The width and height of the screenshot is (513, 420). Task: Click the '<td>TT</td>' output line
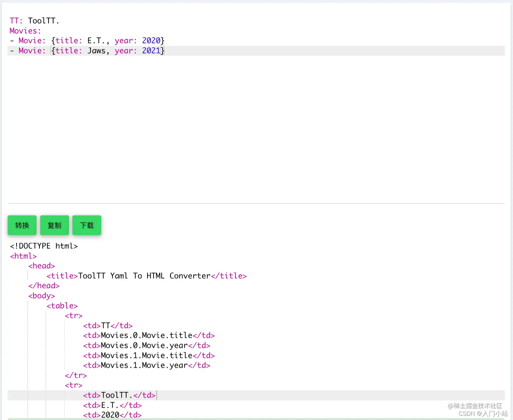tap(108, 326)
